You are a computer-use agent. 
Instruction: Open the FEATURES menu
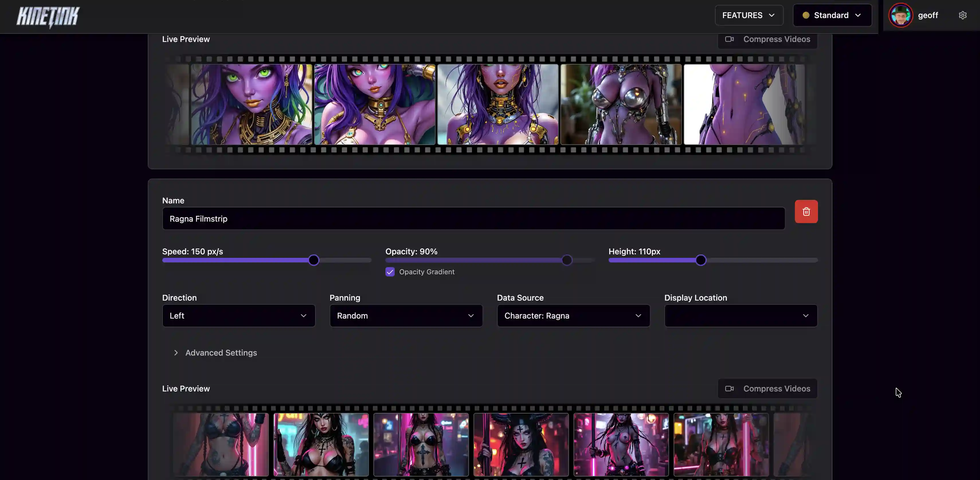[x=749, y=15]
